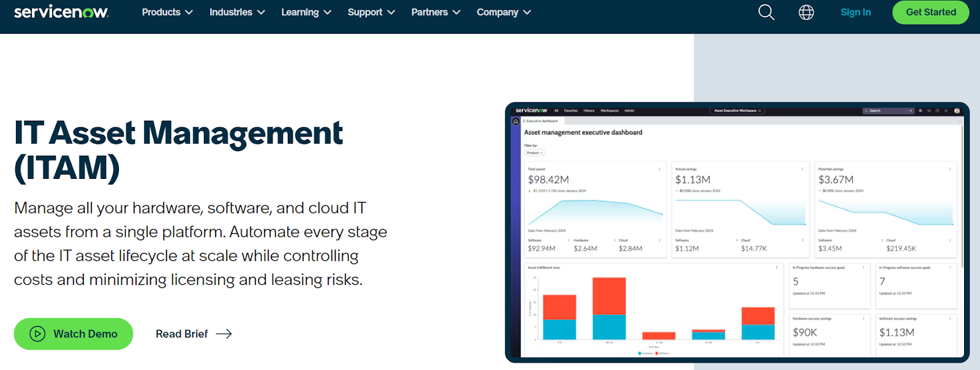980x370 pixels.
Task: Open Workspaces in the dashboard top menu
Action: pyautogui.click(x=609, y=111)
